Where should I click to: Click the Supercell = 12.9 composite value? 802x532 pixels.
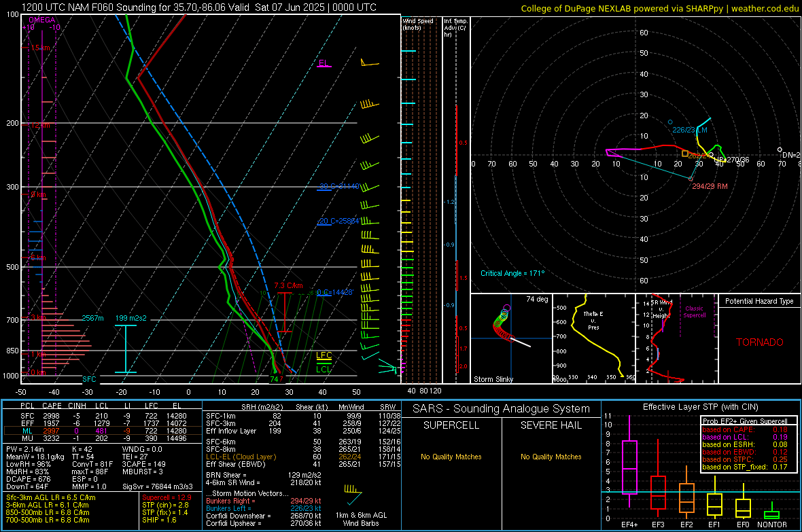point(167,497)
